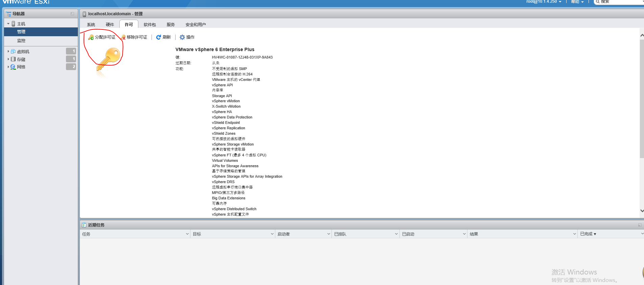
Task: Expand the Networking (网络) tree node
Action: tap(8, 67)
